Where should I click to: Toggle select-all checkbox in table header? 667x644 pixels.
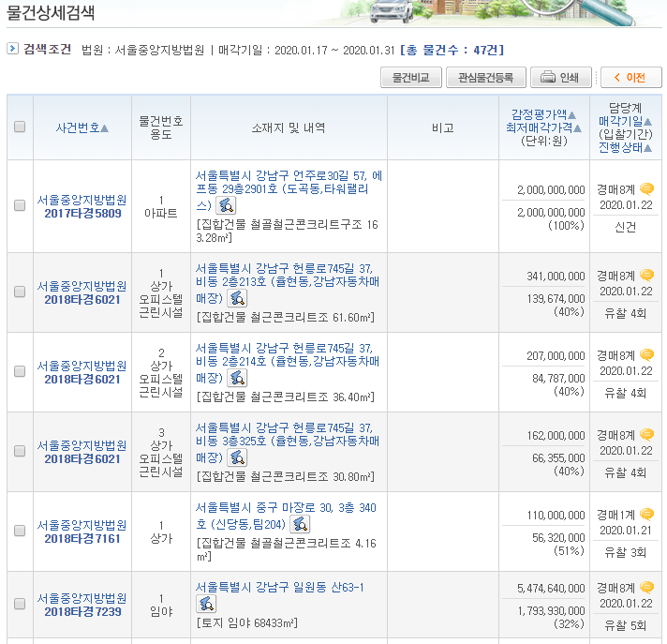click(20, 127)
